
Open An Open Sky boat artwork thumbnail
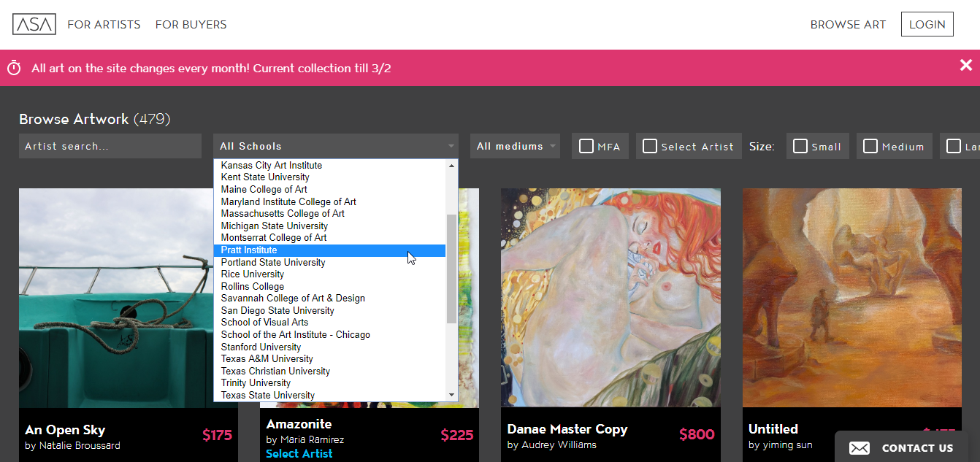coord(115,298)
